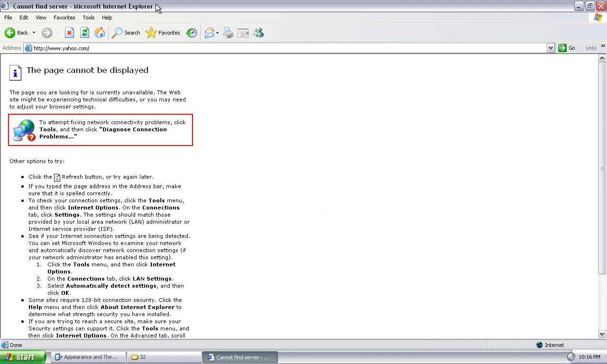This screenshot has height=364, width=607.
Task: Click the scrollbar up arrow
Action: pos(602,58)
